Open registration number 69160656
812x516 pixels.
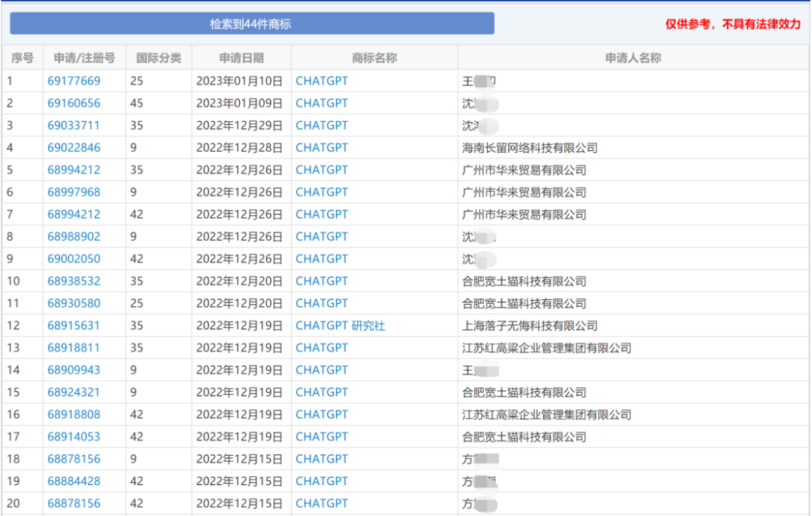(x=74, y=104)
